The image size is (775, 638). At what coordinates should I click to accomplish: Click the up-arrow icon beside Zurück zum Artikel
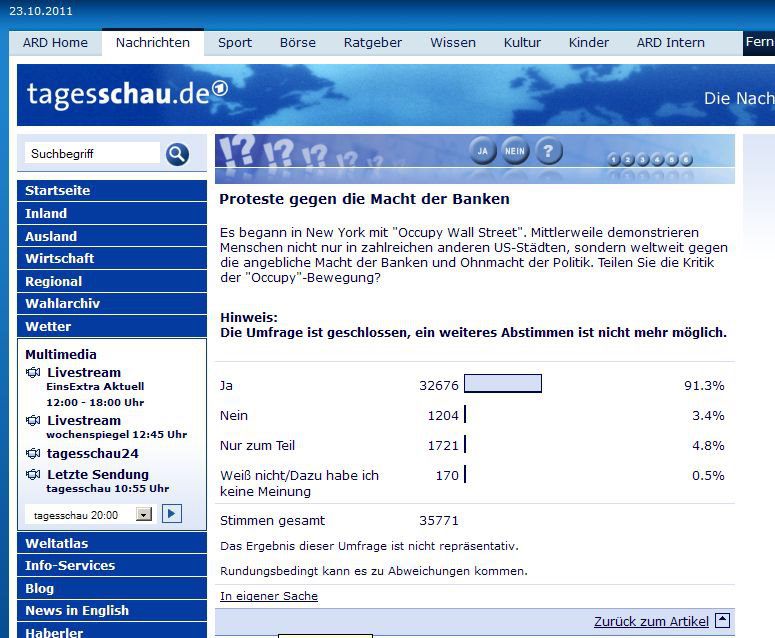coord(722,620)
